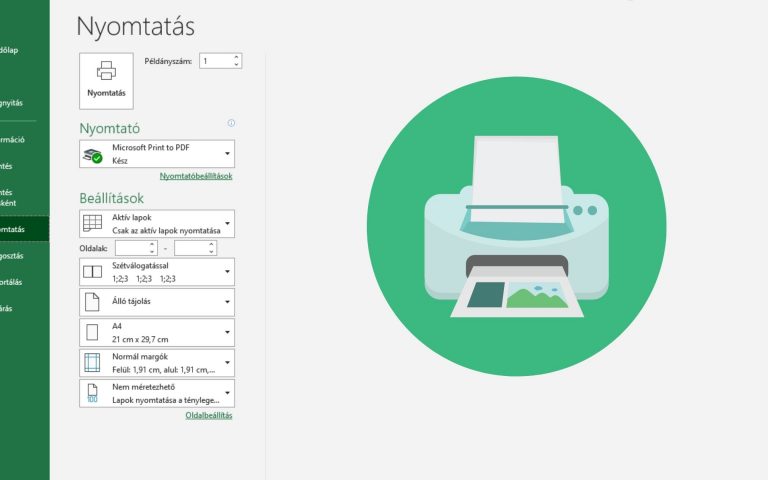The height and width of the screenshot is (480, 768).
Task: Open the Nyomtatóbeállítások link
Action: point(196,176)
